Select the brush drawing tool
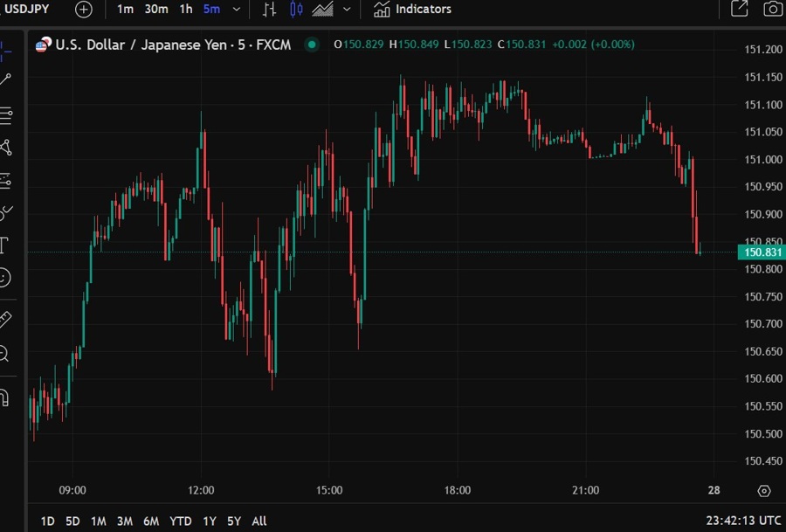This screenshot has width=786, height=532. coord(5,212)
